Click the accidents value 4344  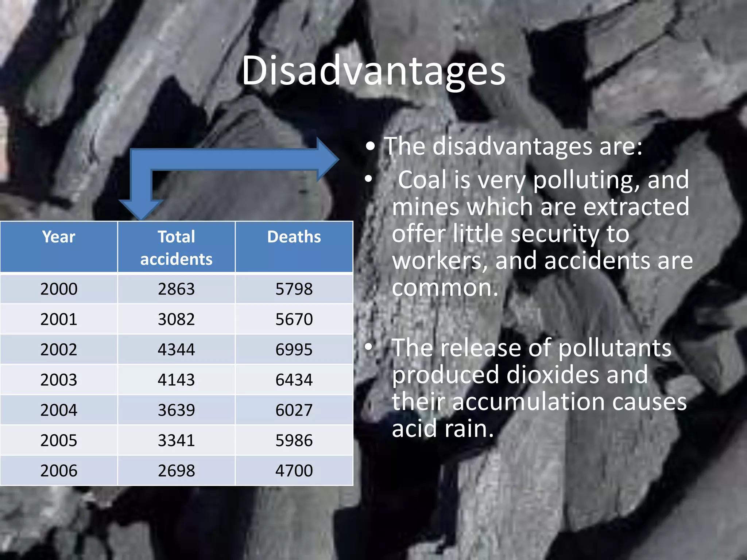point(177,349)
